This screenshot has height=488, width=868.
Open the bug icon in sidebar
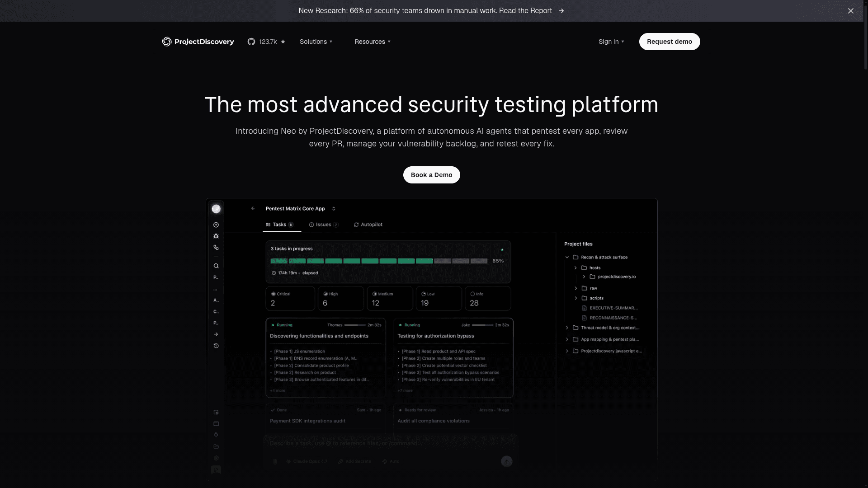coord(216,236)
